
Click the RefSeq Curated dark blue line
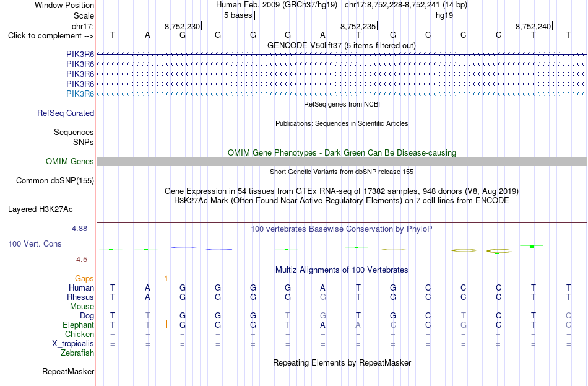tap(342, 113)
